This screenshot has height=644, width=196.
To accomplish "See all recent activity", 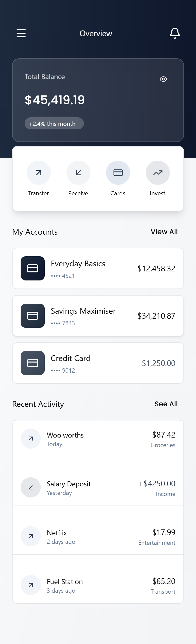I will coord(166,404).
